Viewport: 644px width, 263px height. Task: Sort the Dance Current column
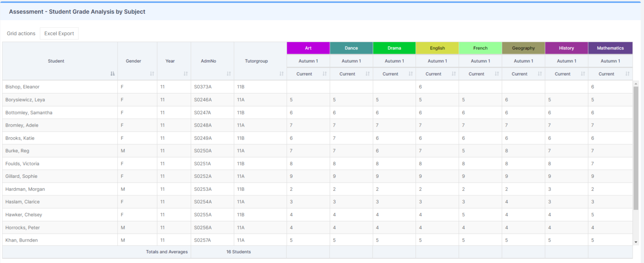[x=367, y=73]
